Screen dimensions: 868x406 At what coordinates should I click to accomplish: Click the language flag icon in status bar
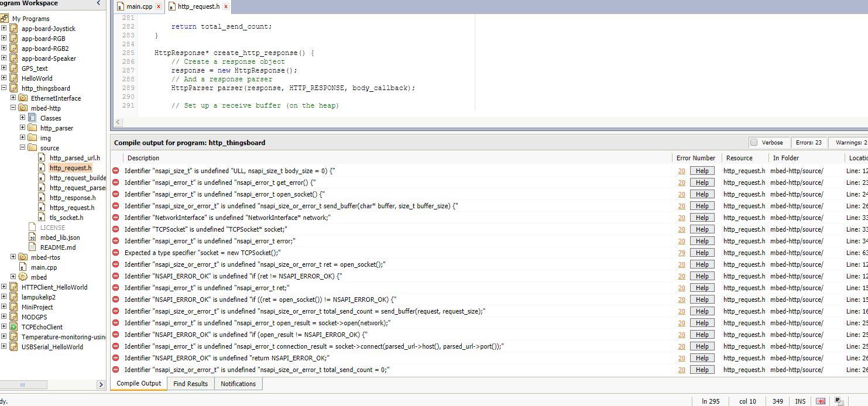coord(821,401)
